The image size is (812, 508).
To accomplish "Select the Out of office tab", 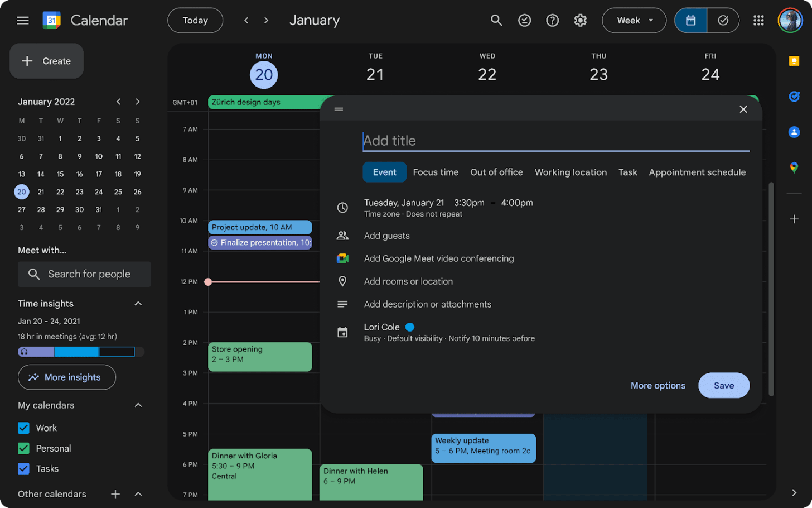I will click(496, 172).
